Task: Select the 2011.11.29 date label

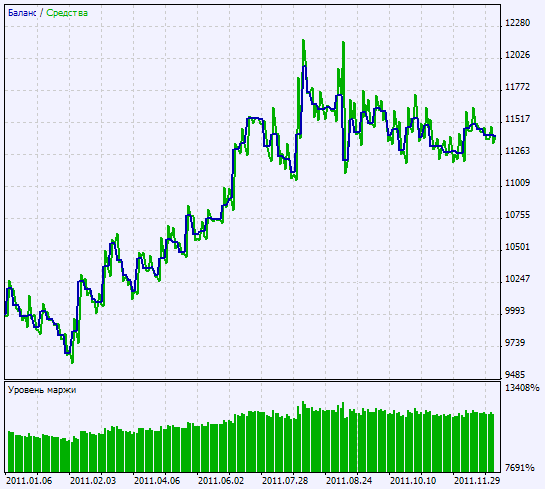Action: [477, 481]
